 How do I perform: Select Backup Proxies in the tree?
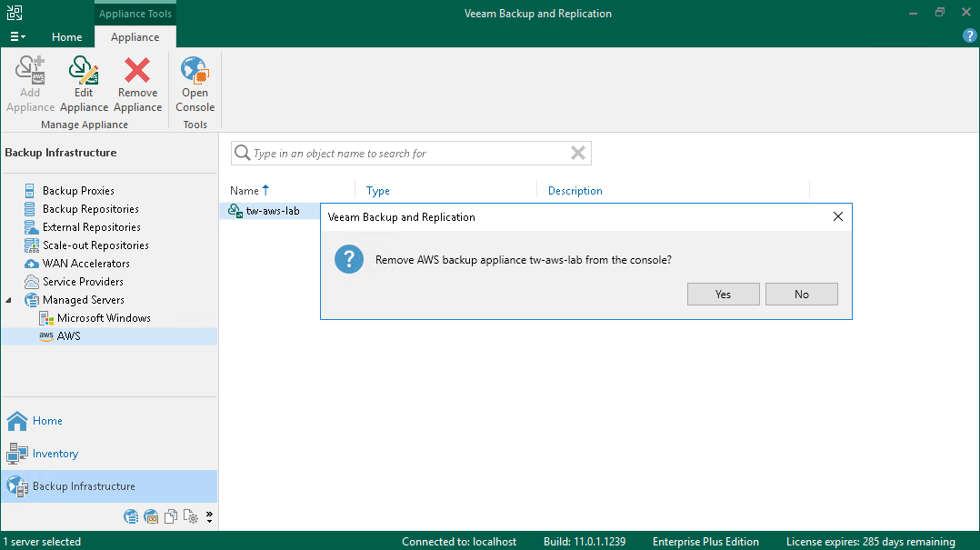coord(78,191)
